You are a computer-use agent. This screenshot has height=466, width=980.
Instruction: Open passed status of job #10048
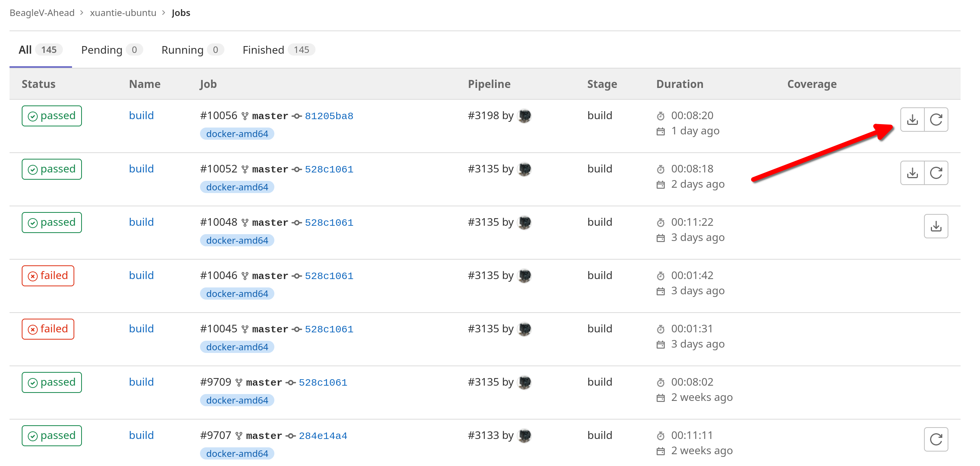click(52, 222)
